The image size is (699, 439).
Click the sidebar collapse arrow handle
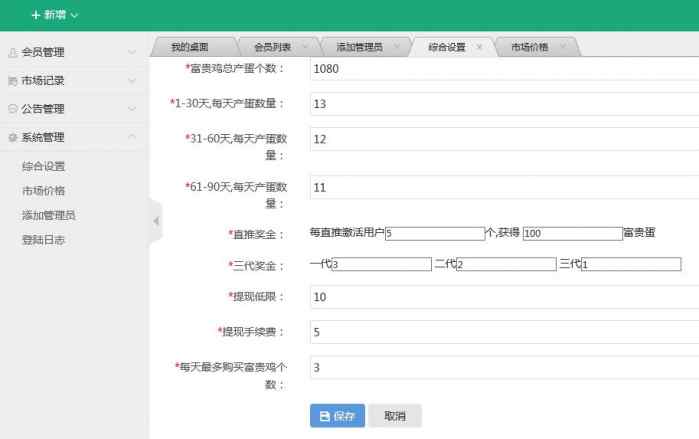[x=155, y=221]
